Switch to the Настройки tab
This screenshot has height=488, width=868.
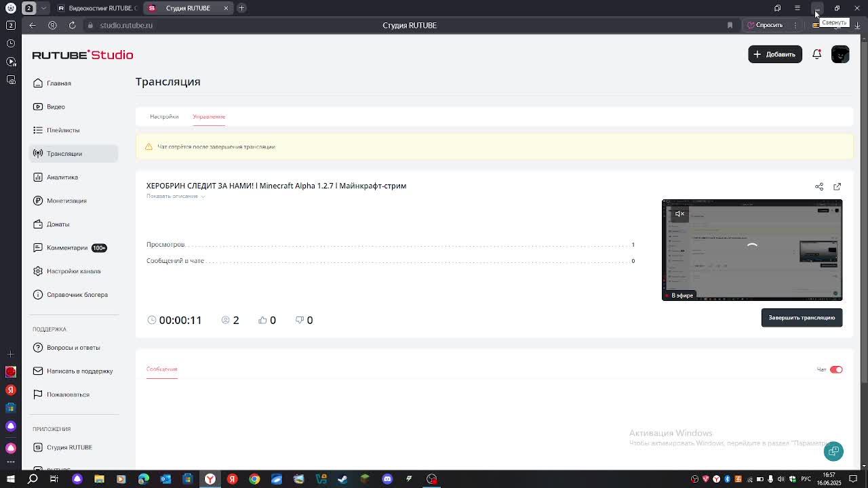[164, 117]
